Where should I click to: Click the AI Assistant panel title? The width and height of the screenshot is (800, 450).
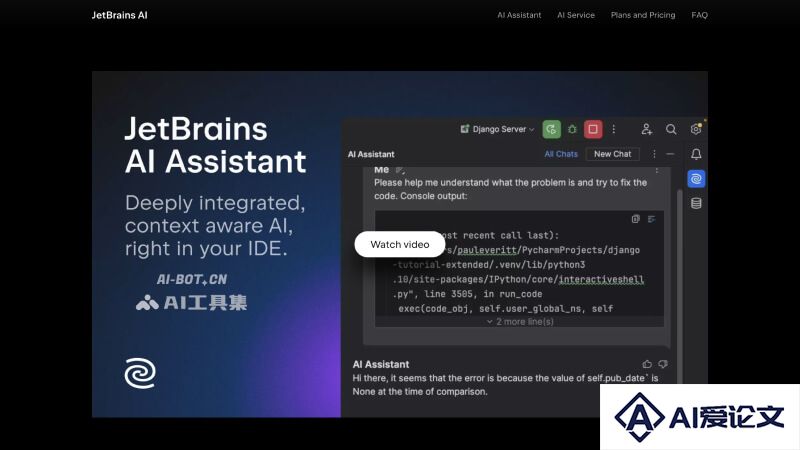[x=371, y=154]
